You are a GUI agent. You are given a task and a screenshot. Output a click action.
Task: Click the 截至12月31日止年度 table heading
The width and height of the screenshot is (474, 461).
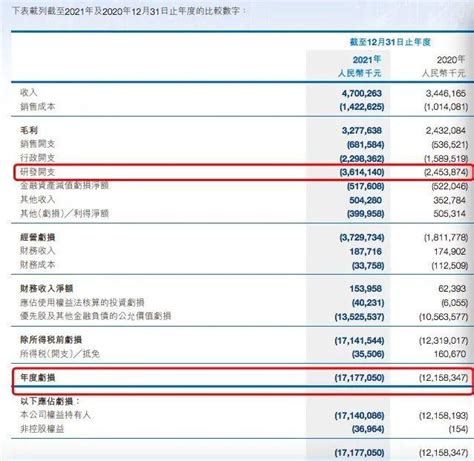click(x=390, y=42)
